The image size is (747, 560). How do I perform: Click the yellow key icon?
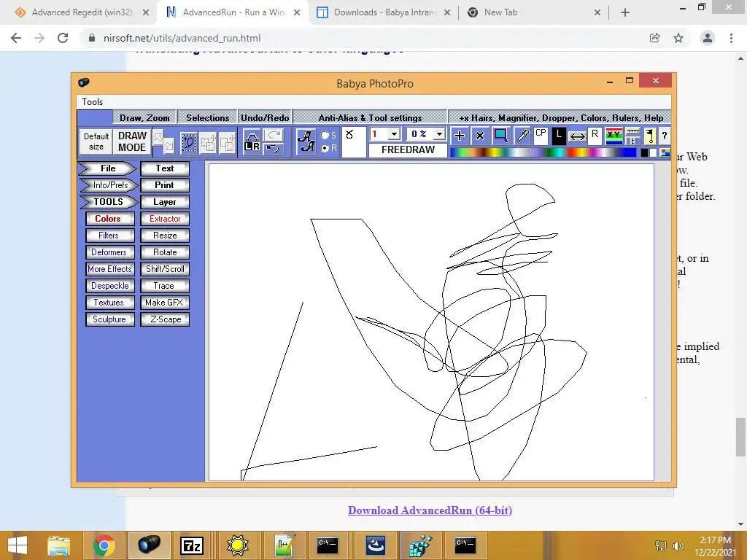[650, 136]
